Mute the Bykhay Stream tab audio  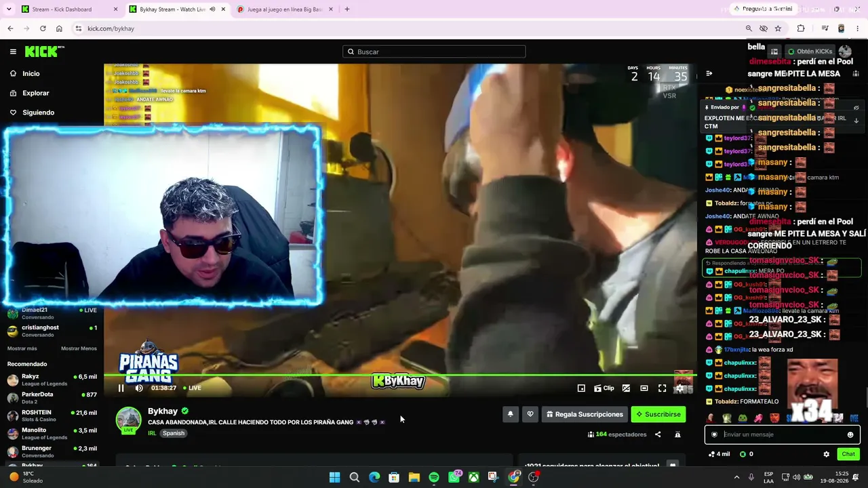(212, 9)
